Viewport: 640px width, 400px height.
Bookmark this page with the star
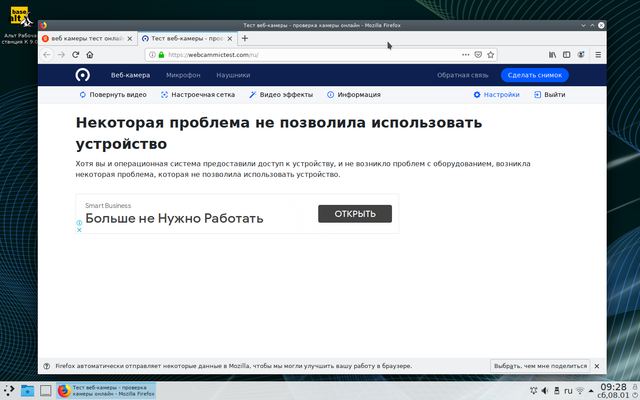click(x=491, y=55)
